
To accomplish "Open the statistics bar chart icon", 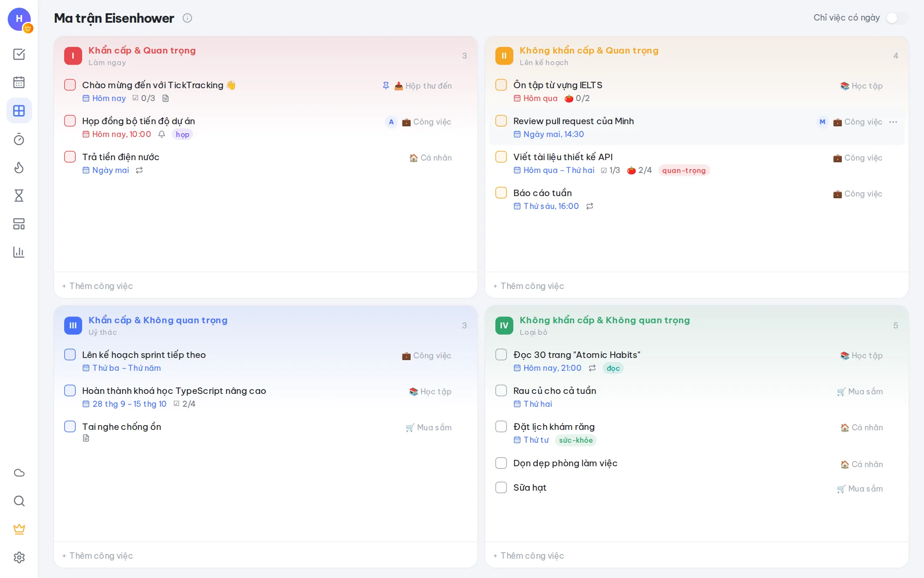I will click(19, 252).
